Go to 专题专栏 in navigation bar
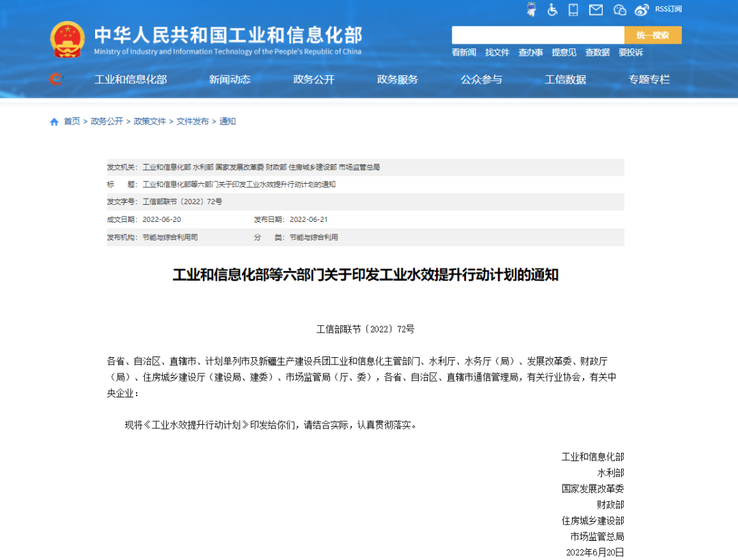 (x=649, y=79)
